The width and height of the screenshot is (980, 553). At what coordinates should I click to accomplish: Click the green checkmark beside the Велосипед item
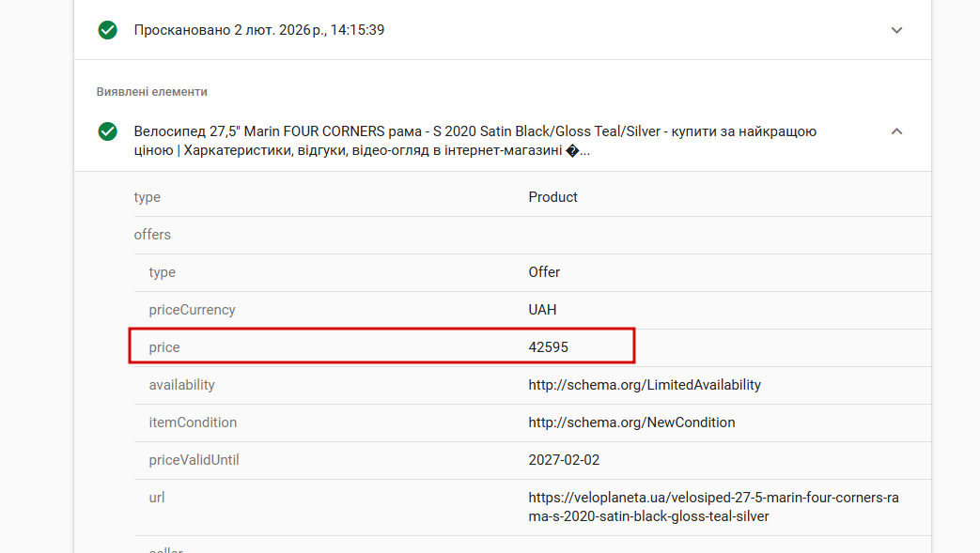click(108, 131)
